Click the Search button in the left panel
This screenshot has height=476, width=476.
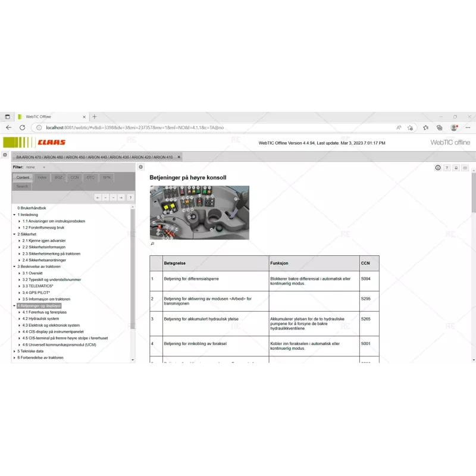22,186
